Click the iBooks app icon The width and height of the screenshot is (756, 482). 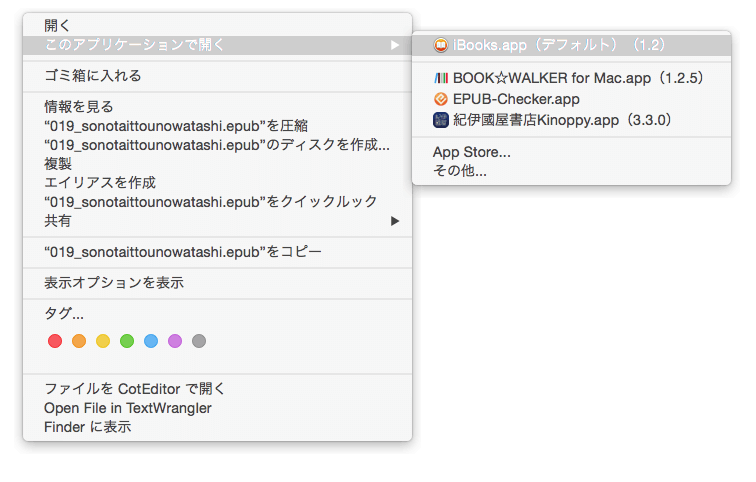tap(441, 45)
